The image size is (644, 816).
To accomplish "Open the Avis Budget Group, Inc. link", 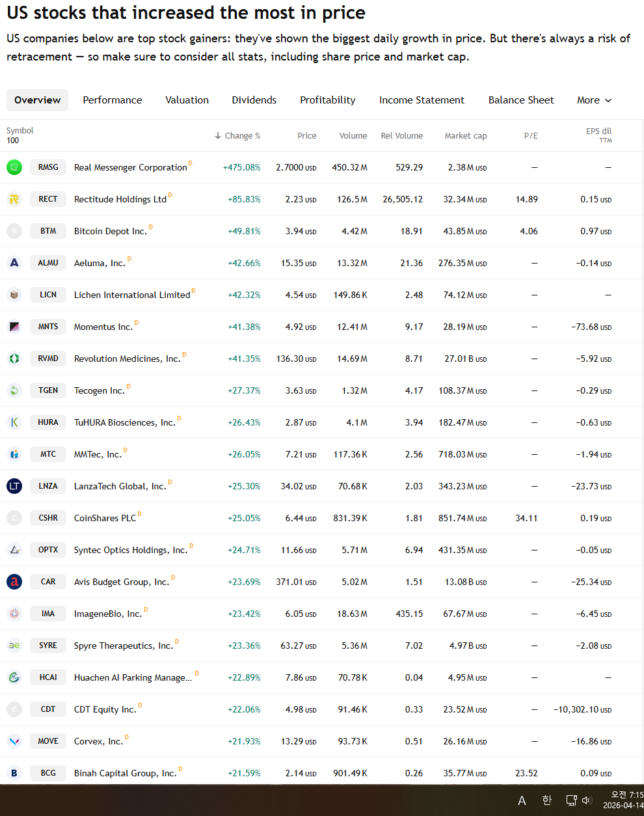I will [x=122, y=582].
